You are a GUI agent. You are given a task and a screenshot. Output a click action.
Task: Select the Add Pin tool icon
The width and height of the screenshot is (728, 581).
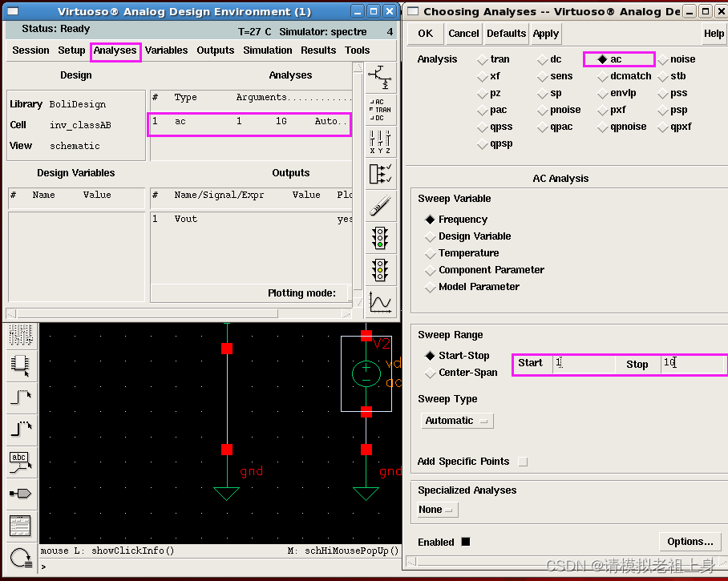coord(21,494)
